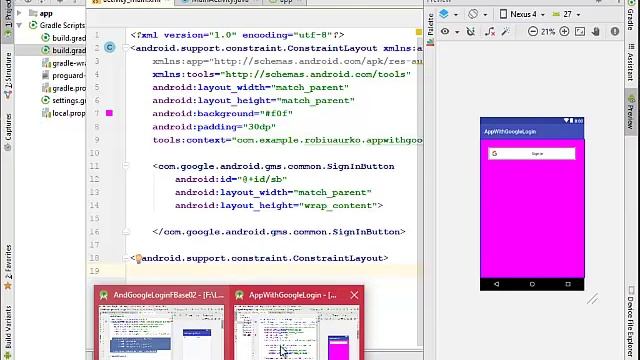This screenshot has width=640, height=360.
Task: Open the Device File Explorer tab
Action: [x=631, y=322]
